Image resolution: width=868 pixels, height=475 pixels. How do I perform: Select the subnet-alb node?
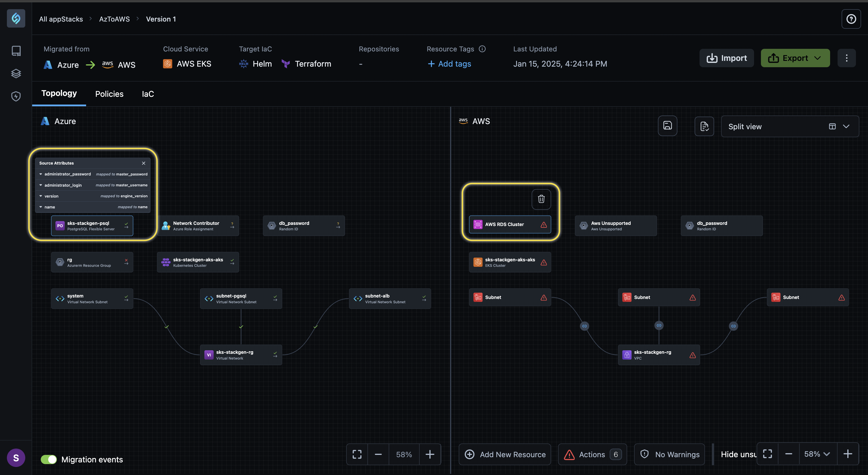390,299
